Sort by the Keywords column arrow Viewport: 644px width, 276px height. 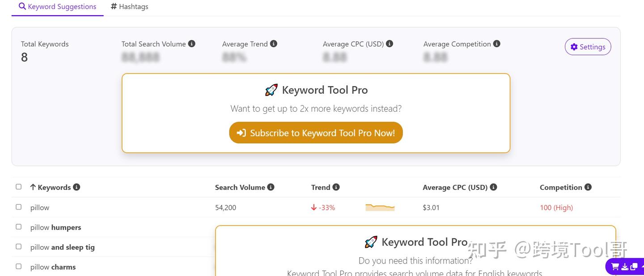[33, 187]
